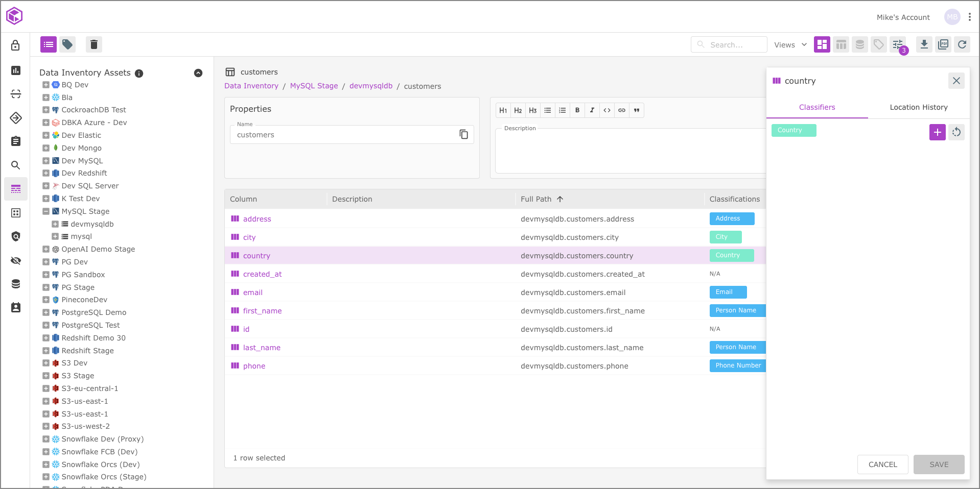Toggle bold formatting in description editor

point(577,110)
